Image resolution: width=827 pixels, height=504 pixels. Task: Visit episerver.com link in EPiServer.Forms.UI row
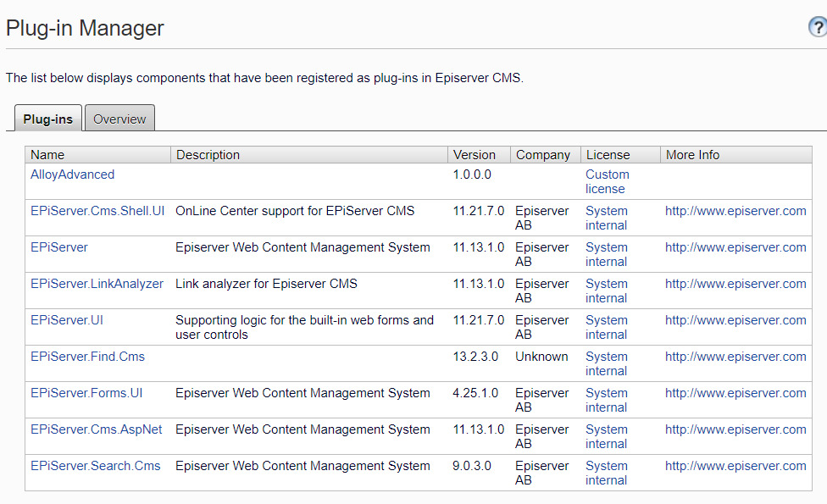click(x=735, y=393)
